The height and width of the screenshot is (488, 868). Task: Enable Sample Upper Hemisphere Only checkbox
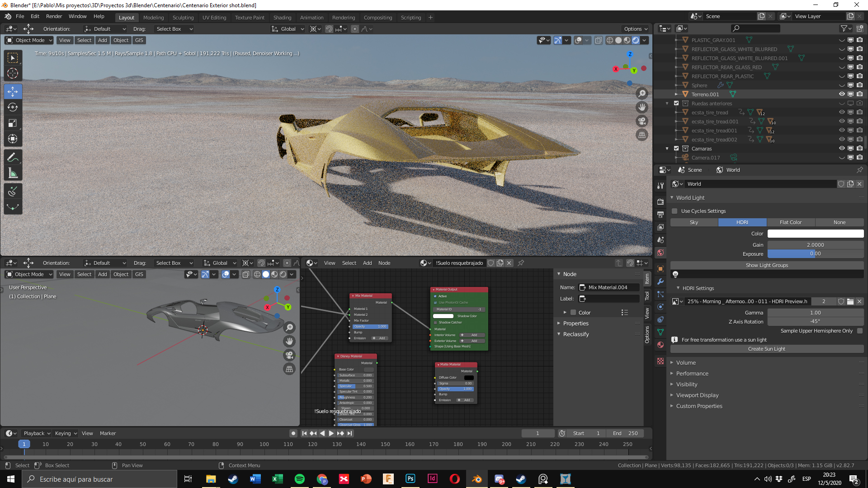point(860,331)
